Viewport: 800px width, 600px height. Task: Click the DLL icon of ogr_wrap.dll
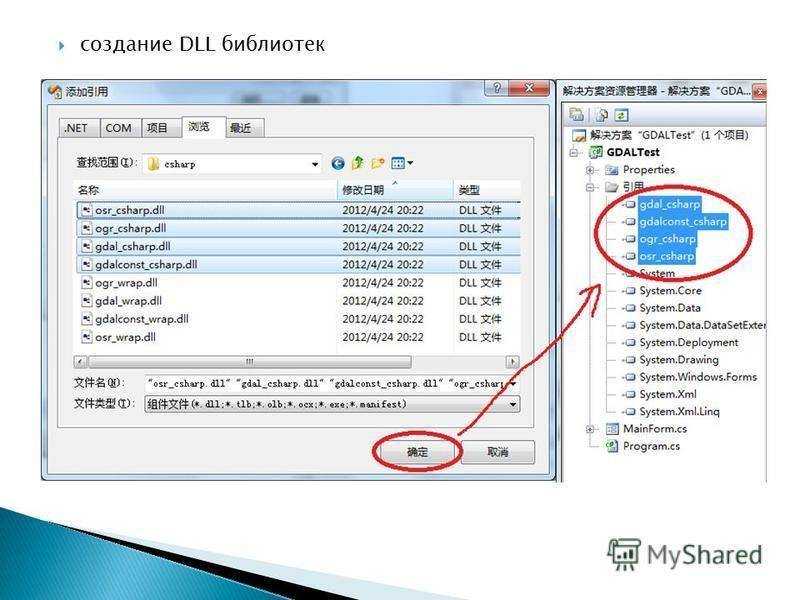87,282
